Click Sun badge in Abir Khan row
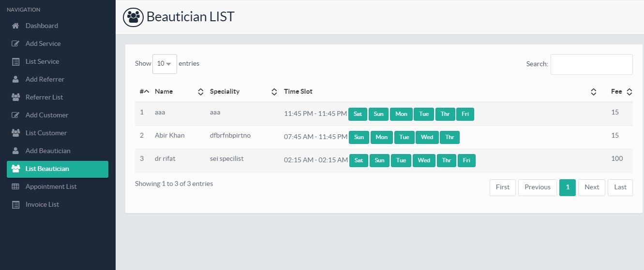Image resolution: width=644 pixels, height=270 pixels. point(359,137)
